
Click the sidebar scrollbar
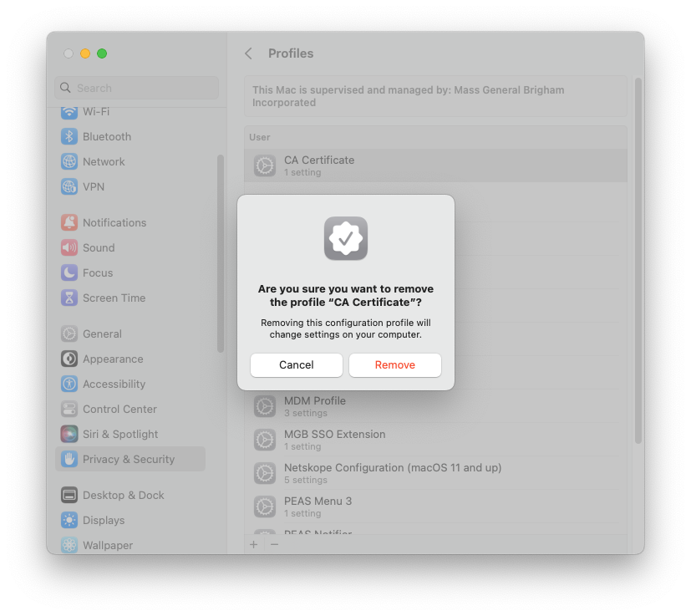(x=221, y=253)
